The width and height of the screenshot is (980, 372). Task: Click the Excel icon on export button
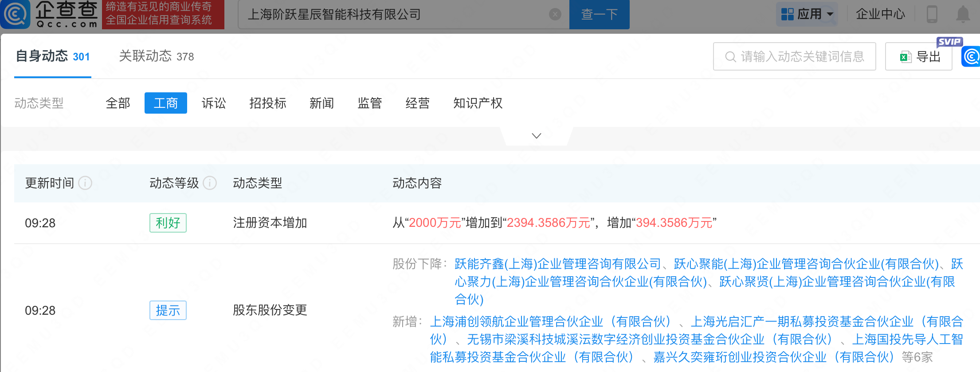pyautogui.click(x=905, y=57)
